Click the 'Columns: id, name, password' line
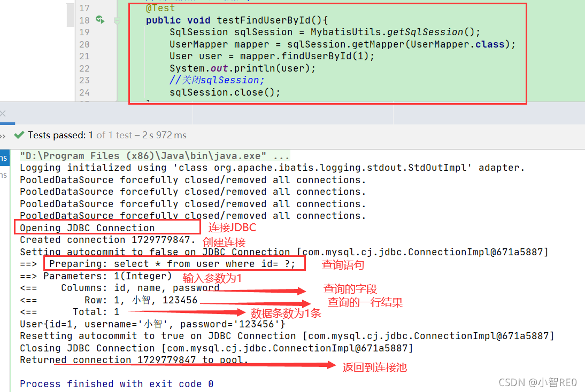 pos(119,288)
